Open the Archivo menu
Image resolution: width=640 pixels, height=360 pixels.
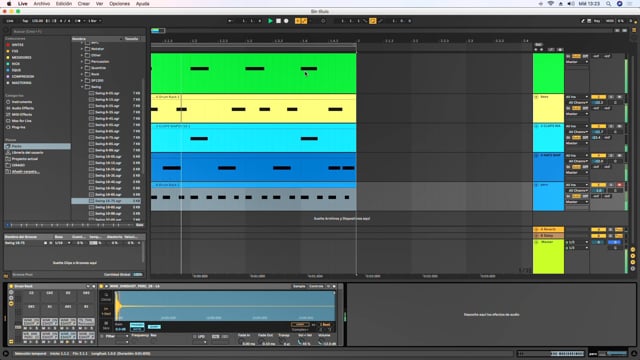click(42, 4)
